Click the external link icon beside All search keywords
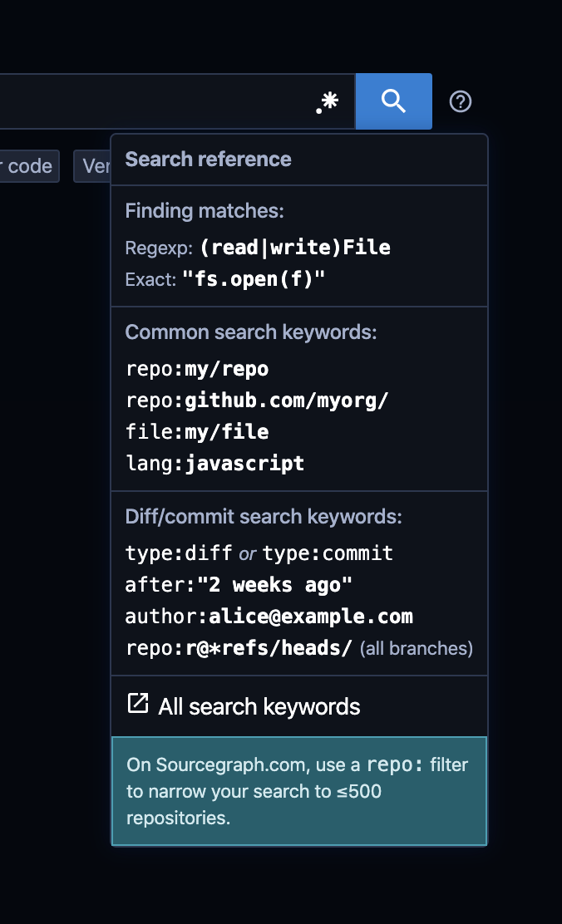Viewport: 562px width, 924px height. coord(138,704)
